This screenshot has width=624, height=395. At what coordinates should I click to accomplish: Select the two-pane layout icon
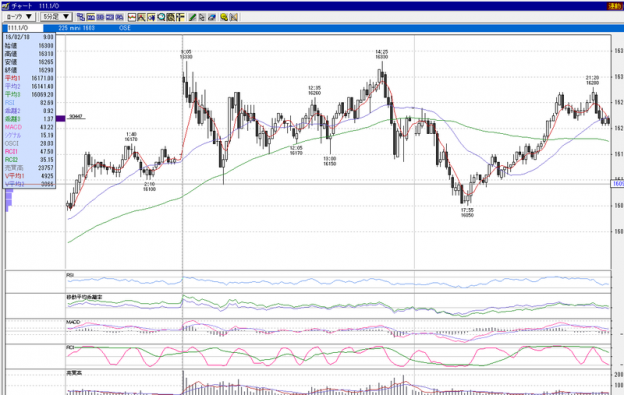(100, 17)
